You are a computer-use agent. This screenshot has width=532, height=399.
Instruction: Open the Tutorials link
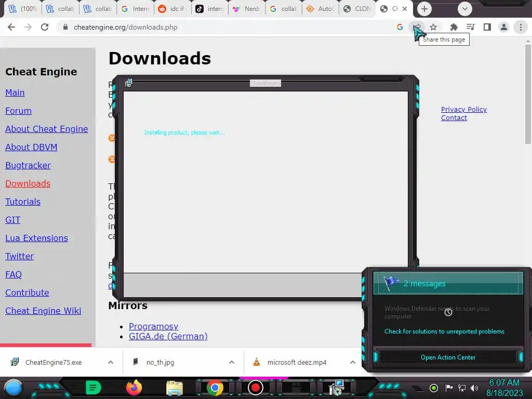tap(23, 202)
